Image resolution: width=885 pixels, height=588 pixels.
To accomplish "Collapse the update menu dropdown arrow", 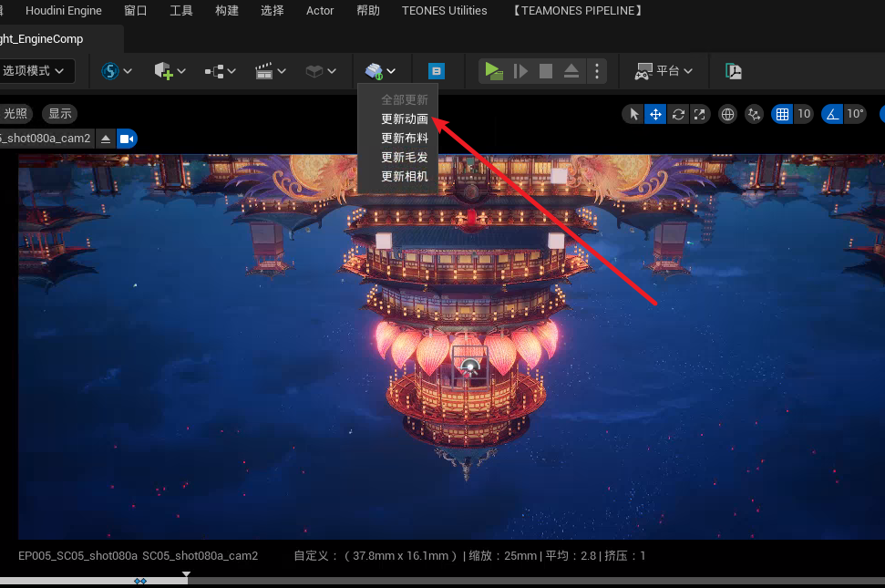I will pyautogui.click(x=391, y=71).
